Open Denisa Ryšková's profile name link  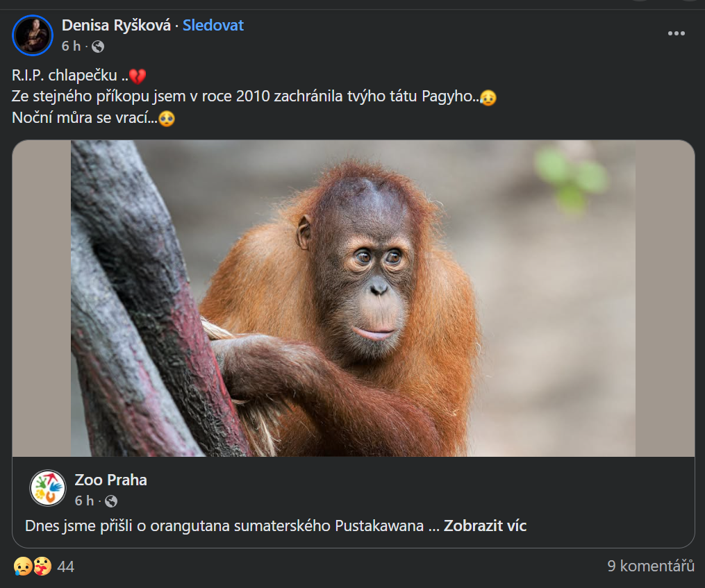(x=116, y=26)
